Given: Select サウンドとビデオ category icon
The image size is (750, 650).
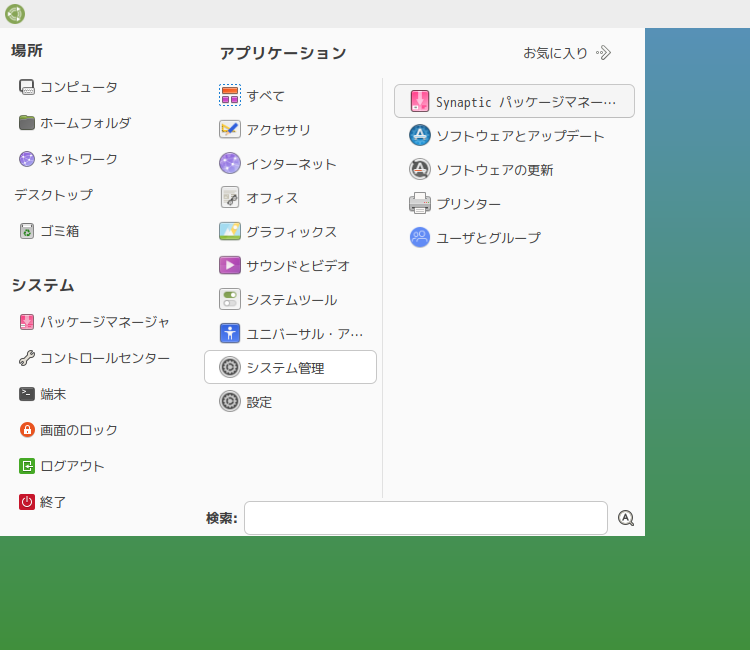Looking at the screenshot, I should pyautogui.click(x=230, y=265).
